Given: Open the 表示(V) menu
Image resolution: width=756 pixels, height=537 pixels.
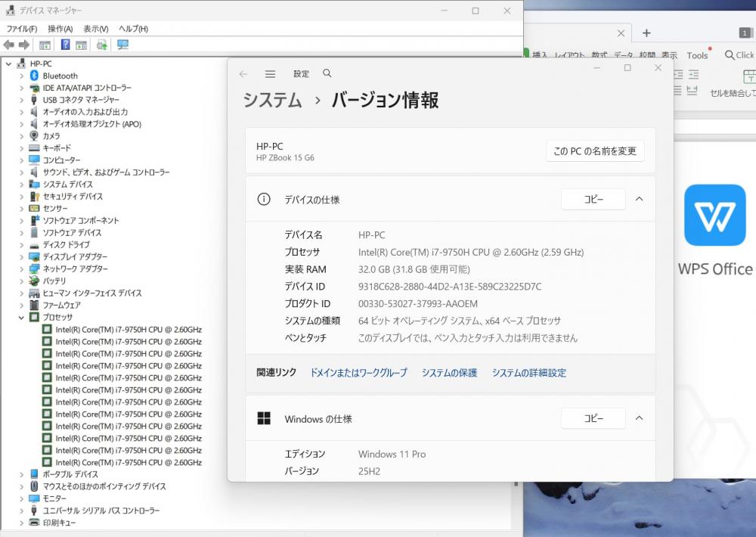Looking at the screenshot, I should click(x=95, y=29).
